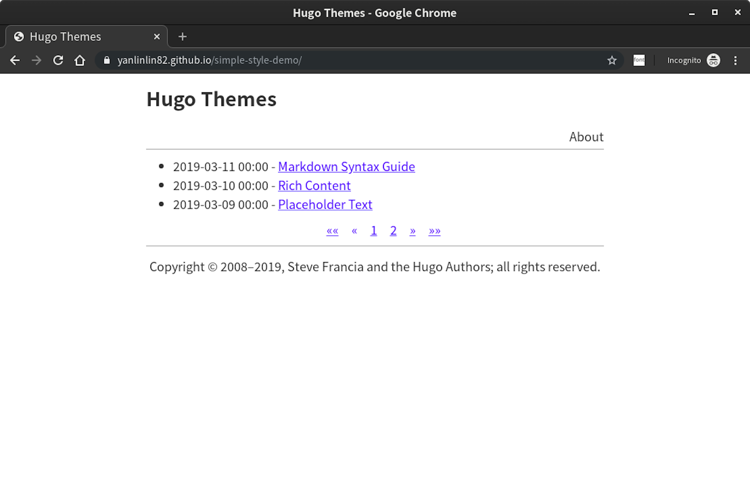
Task: Open a new tab with the plus button
Action: [182, 36]
